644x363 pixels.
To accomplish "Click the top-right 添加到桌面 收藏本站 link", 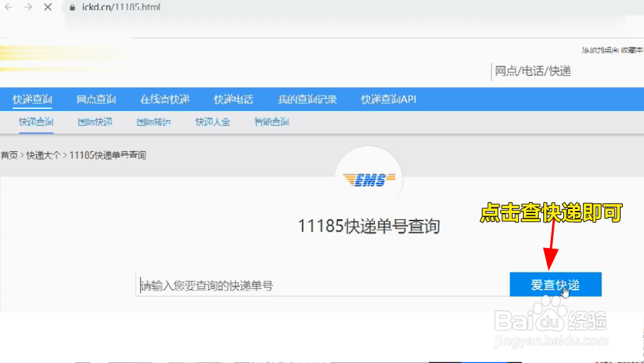I will [613, 50].
